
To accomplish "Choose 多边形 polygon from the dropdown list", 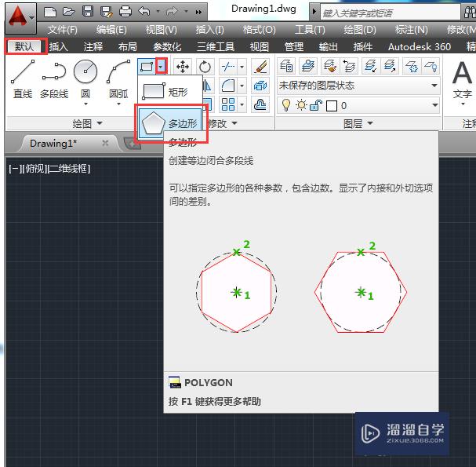I will [x=170, y=123].
